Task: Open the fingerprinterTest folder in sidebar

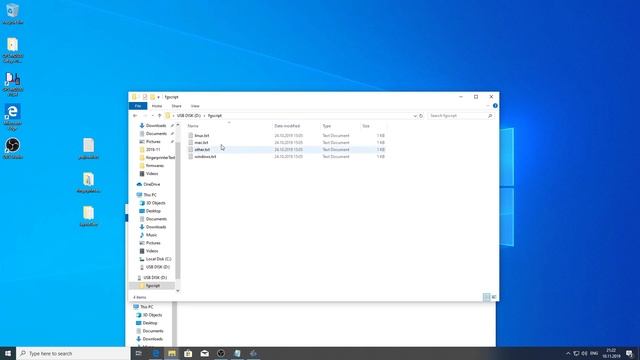Action: point(160,158)
